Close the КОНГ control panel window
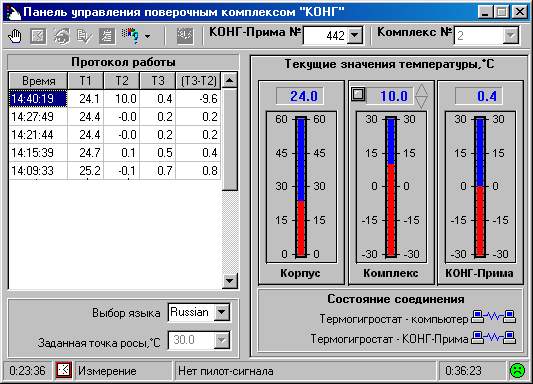 520,12
